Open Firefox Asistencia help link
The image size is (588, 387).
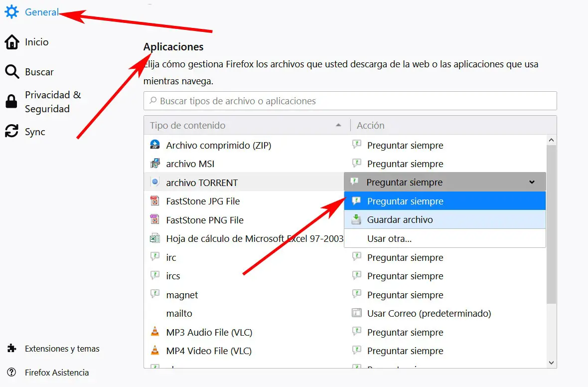pos(57,373)
